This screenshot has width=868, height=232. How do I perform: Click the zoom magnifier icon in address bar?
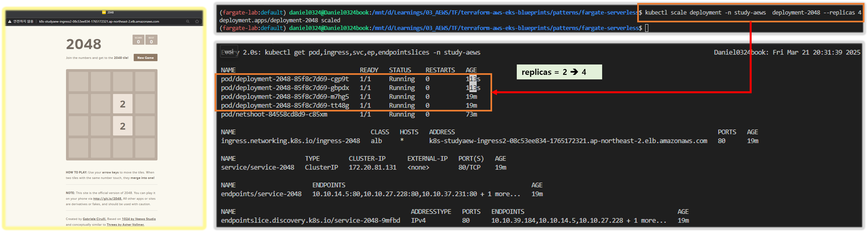pyautogui.click(x=188, y=21)
